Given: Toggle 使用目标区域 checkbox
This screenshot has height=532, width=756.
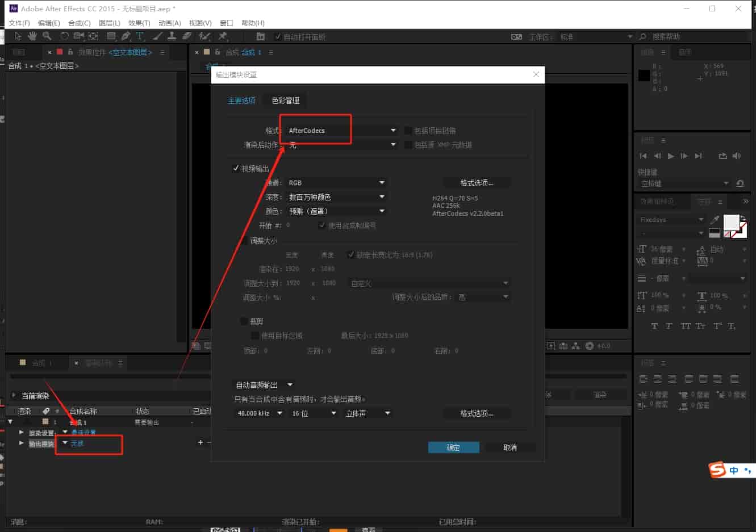Looking at the screenshot, I should pos(255,335).
